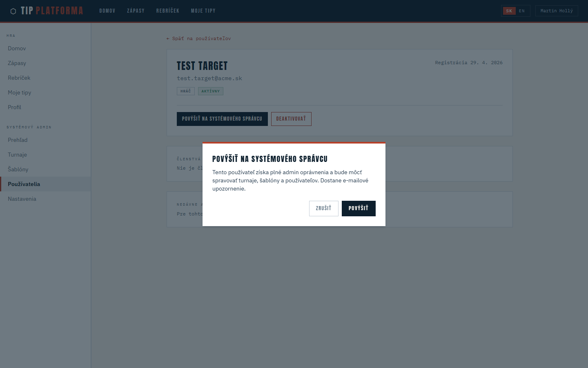Open Zápasy in the top navigation
The image size is (588, 368).
tap(136, 11)
